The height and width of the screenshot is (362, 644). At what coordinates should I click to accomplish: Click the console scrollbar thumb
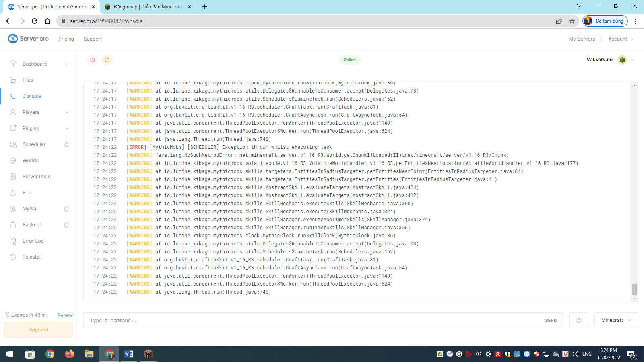point(634,289)
